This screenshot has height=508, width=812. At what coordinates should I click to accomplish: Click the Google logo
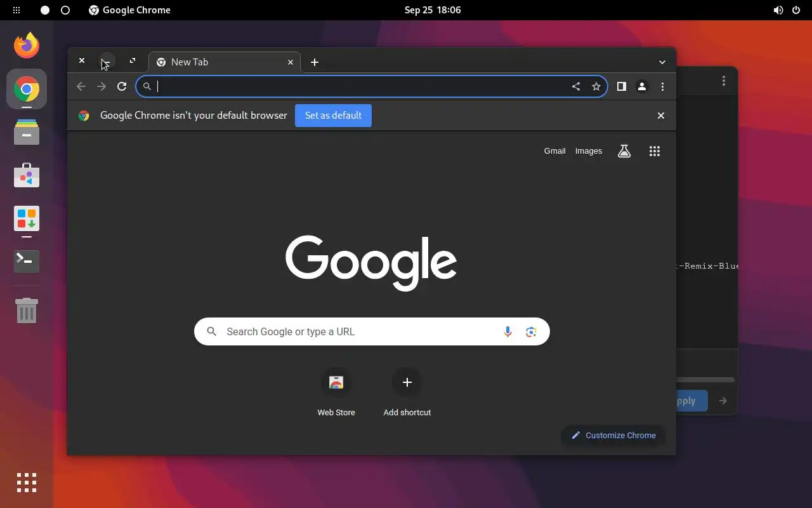point(371,262)
